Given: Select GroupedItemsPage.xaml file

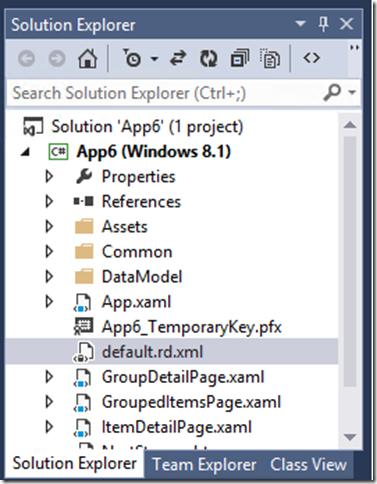Looking at the screenshot, I should [x=191, y=402].
